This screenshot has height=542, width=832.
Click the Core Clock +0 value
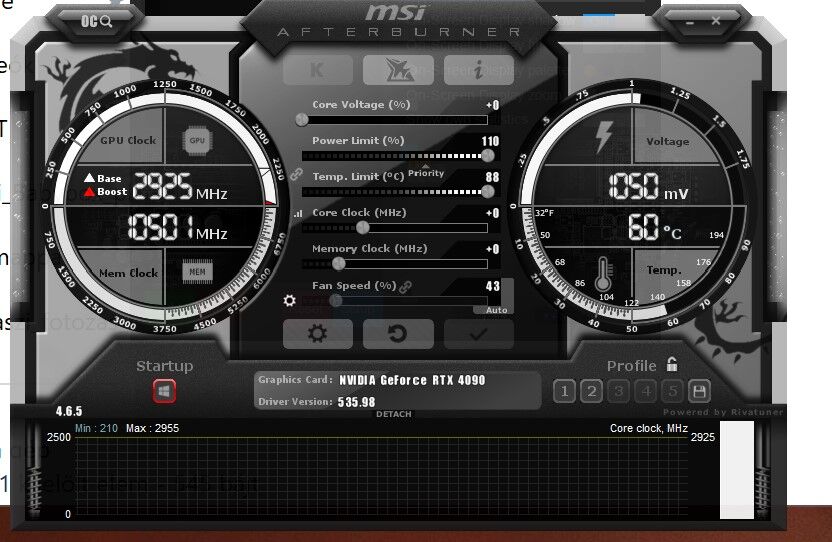(492, 213)
